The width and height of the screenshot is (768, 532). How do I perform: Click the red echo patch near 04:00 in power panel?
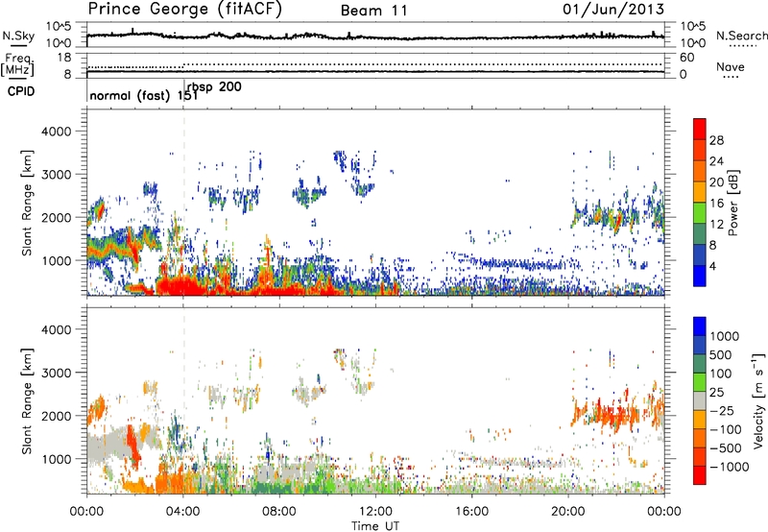183,285
